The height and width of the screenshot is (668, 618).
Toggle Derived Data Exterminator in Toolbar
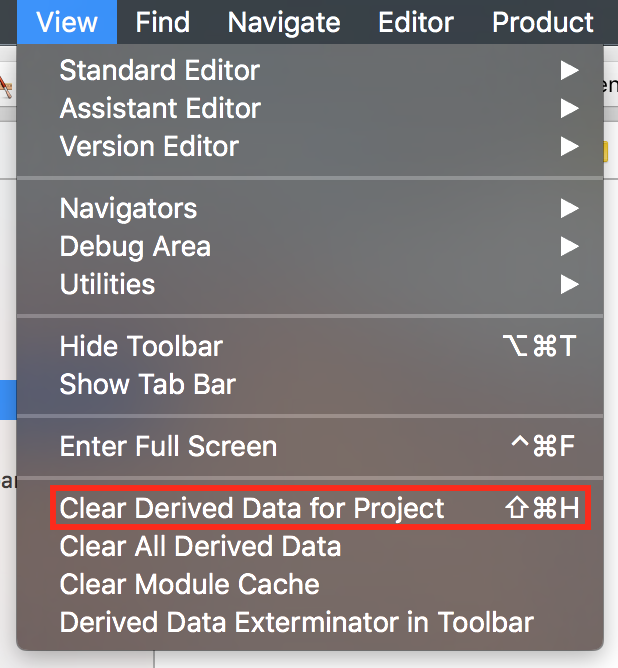point(296,622)
